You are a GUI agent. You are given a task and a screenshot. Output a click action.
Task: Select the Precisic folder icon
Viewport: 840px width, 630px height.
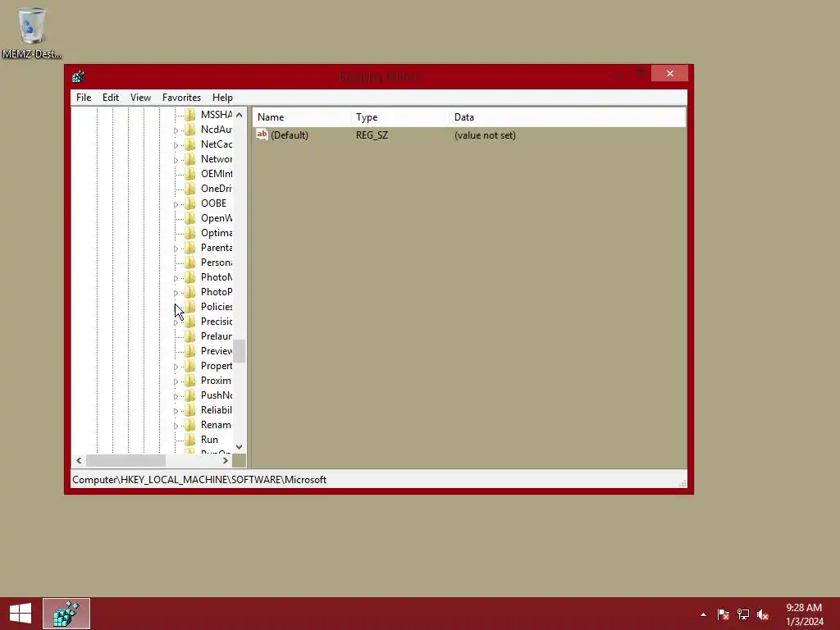[x=189, y=321]
